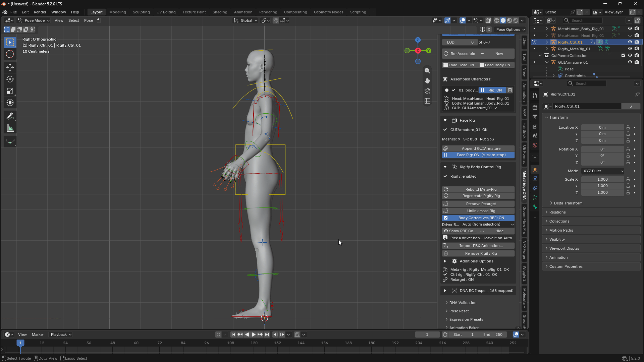Open Driver Bone Auto (from selection) dropdown
644x362 pixels.
click(487, 225)
